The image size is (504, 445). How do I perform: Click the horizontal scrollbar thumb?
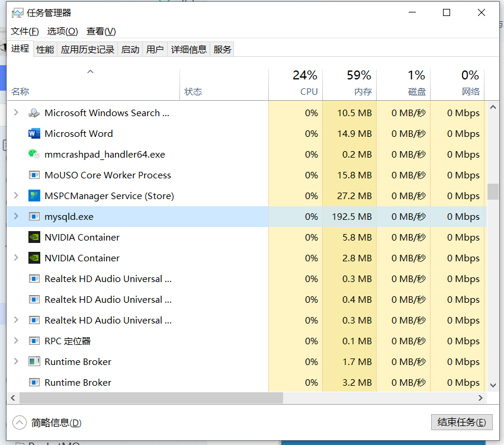pos(151,398)
